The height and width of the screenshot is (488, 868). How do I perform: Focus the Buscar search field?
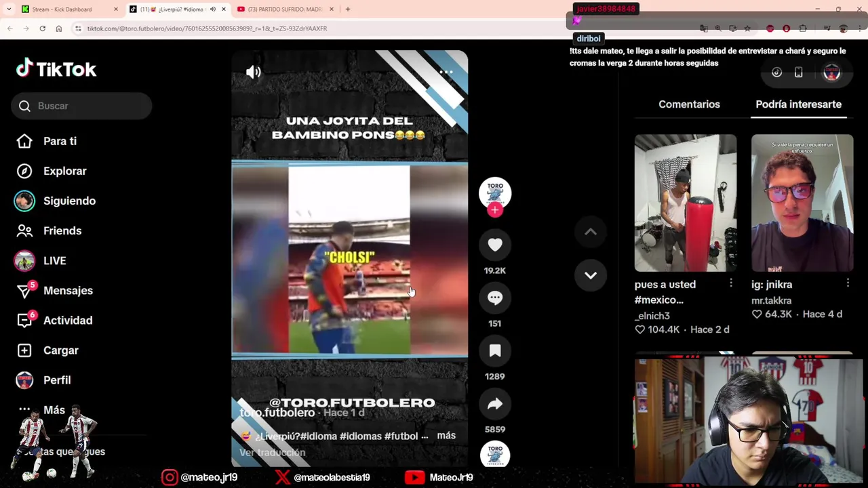point(81,106)
